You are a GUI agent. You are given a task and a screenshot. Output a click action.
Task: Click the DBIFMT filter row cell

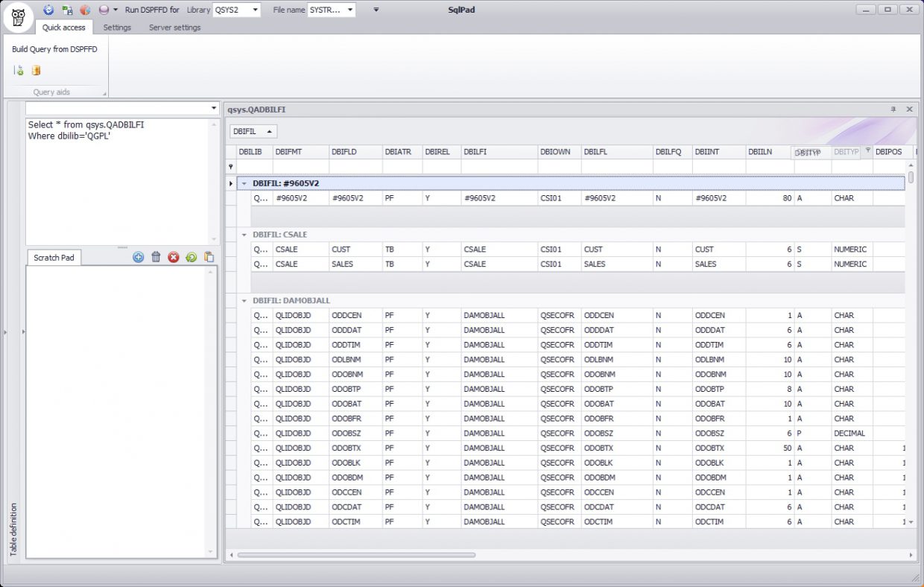tap(301, 167)
